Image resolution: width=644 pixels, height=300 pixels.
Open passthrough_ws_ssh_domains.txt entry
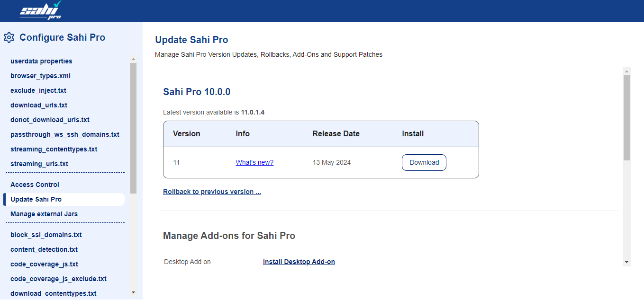pyautogui.click(x=65, y=134)
